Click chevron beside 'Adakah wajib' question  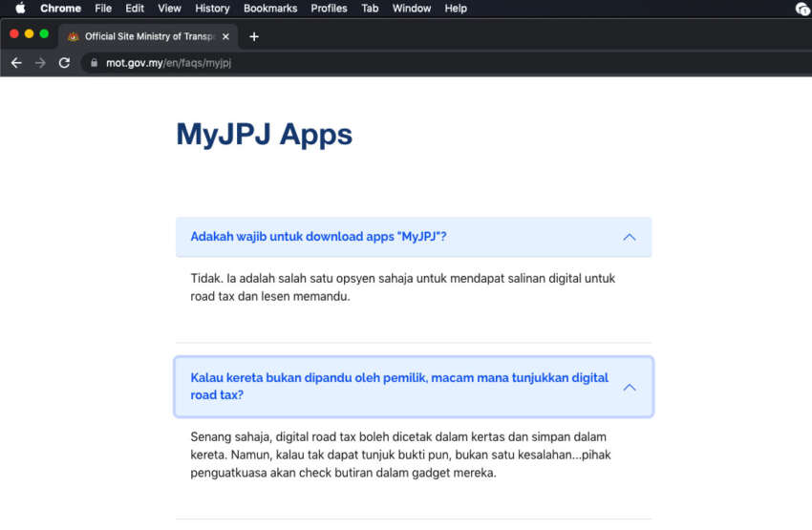630,237
